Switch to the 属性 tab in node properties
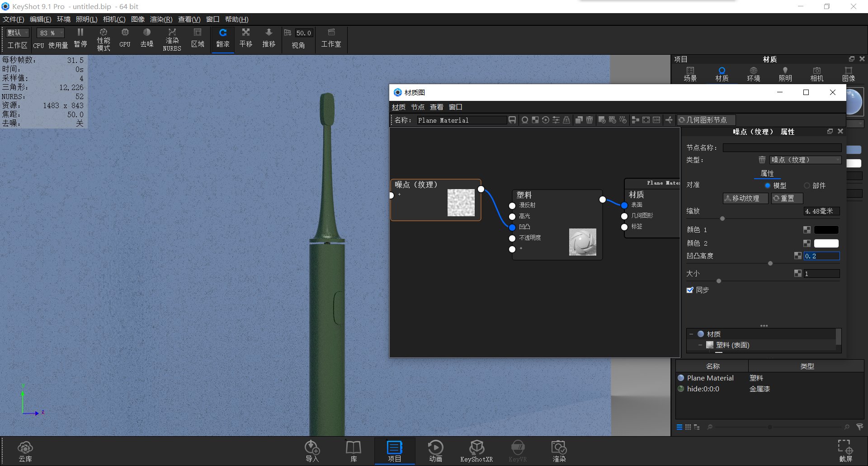 [x=767, y=173]
